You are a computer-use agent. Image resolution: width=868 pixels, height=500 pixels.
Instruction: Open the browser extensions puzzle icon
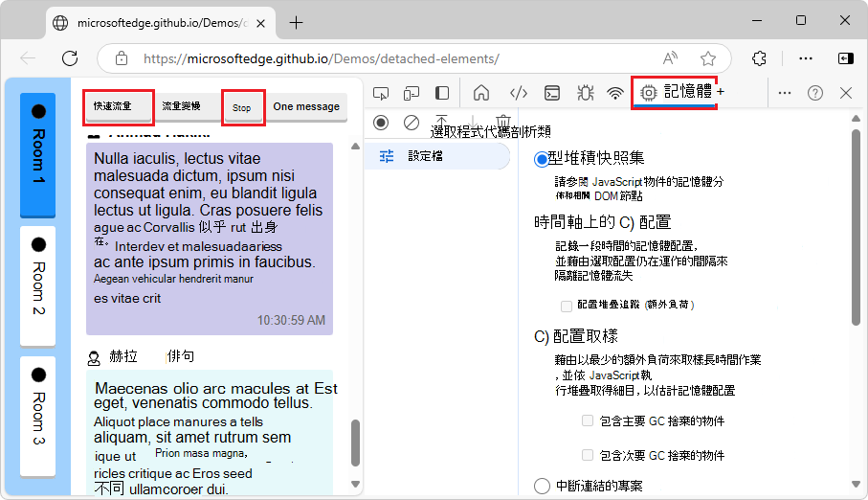click(x=759, y=58)
